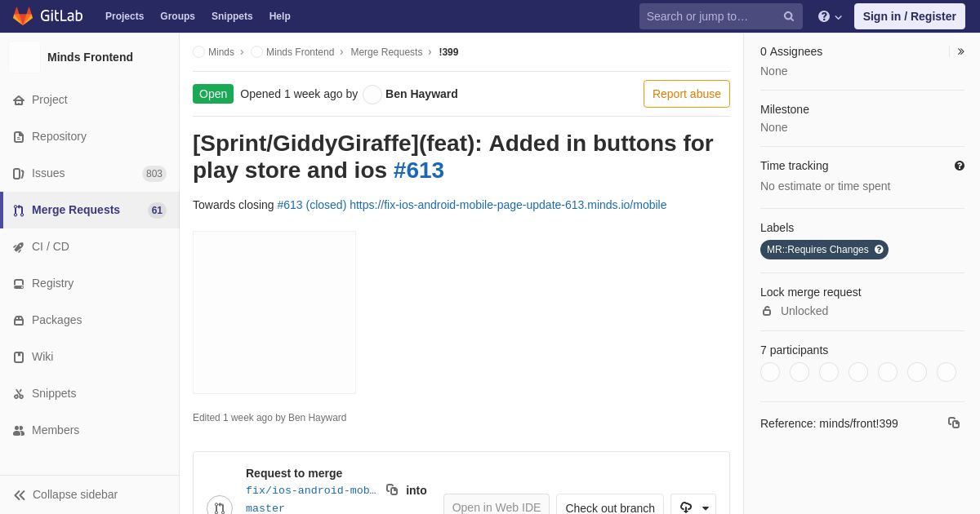Click the Issues sidebar icon
Viewport: 980px width, 514px height.
19,174
